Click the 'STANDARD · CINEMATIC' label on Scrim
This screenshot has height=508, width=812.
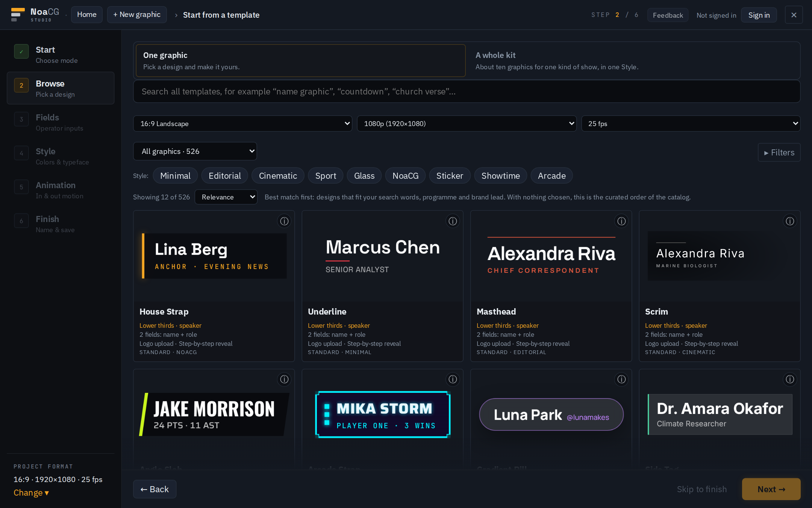(x=680, y=352)
